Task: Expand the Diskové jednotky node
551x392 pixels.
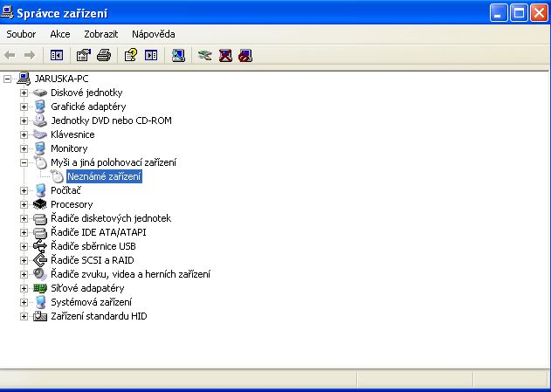Action: pyautogui.click(x=24, y=93)
